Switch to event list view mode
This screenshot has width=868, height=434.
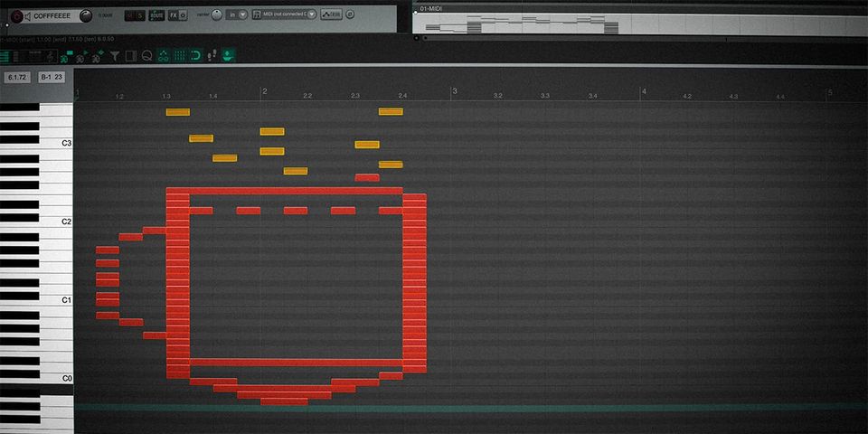pos(34,56)
